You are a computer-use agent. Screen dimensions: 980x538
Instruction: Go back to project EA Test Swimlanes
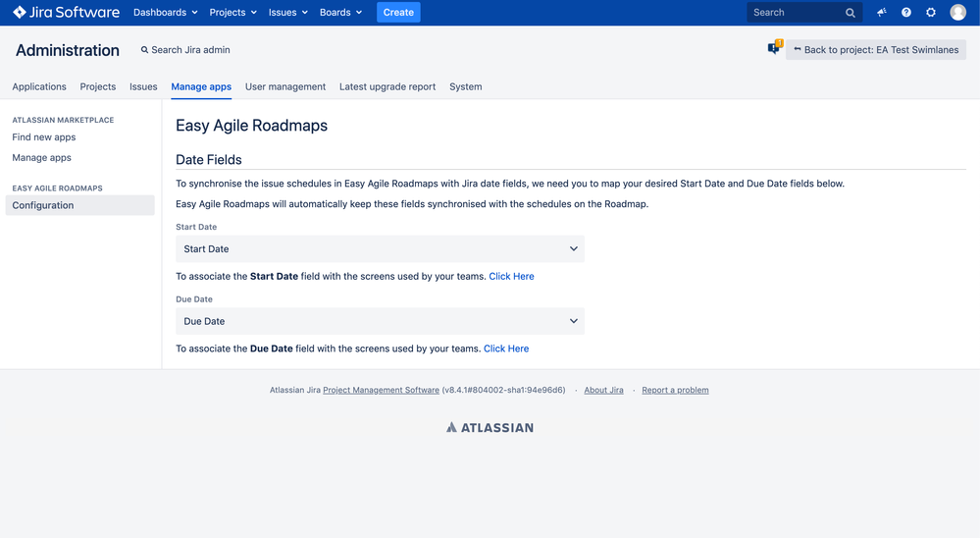tap(876, 50)
